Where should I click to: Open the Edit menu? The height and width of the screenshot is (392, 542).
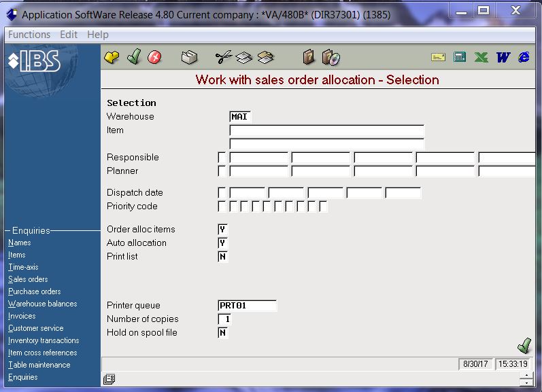pos(69,35)
